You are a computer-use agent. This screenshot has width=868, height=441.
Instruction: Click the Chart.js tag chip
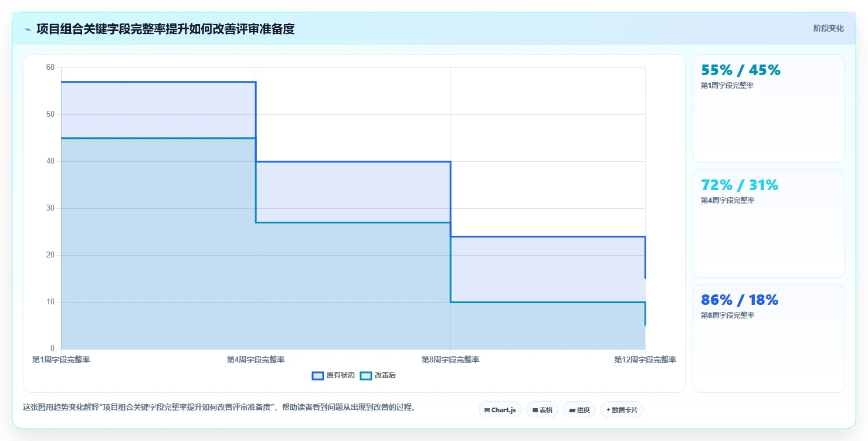point(500,410)
